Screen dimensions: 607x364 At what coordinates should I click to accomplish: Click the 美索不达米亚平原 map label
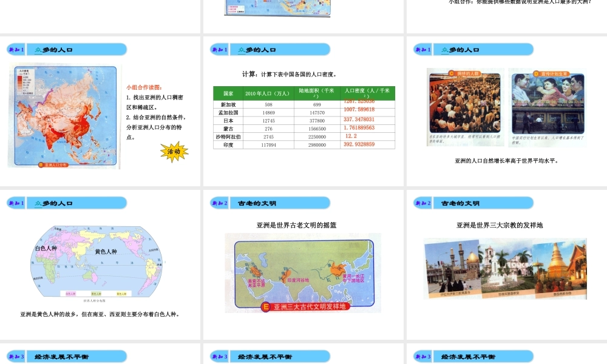pyautogui.click(x=256, y=283)
